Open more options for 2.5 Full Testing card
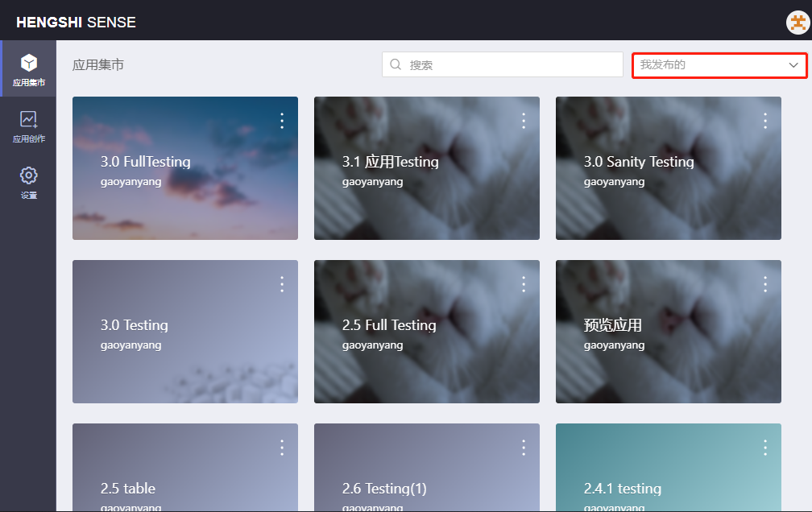This screenshot has height=512, width=812. click(524, 283)
